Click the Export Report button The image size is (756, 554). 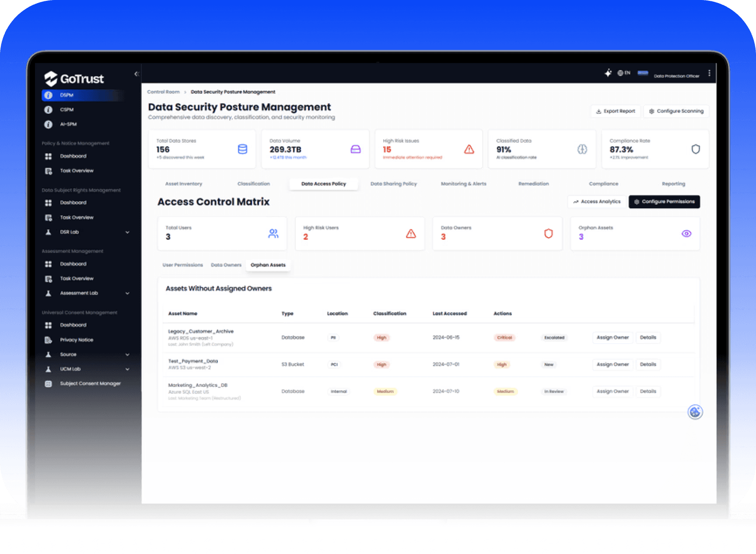pyautogui.click(x=616, y=111)
